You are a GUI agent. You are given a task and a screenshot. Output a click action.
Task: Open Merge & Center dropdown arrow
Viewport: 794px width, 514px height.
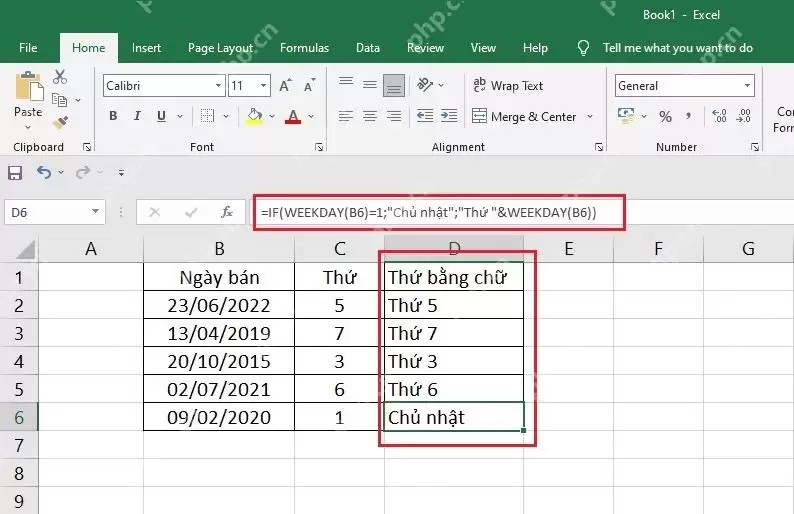click(590, 116)
